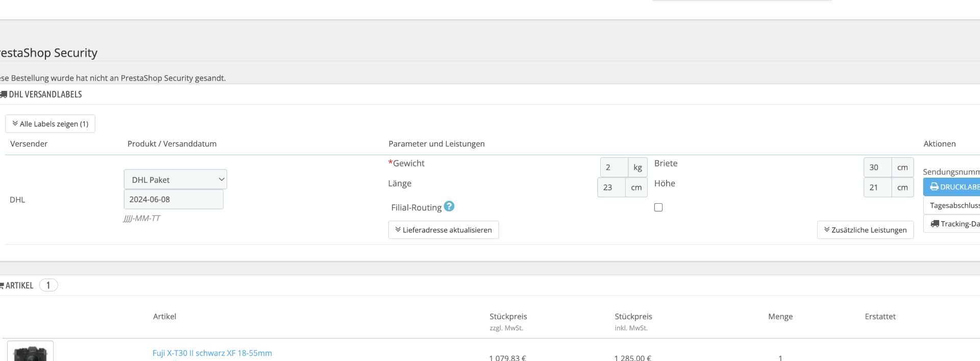980x361 pixels.
Task: Click the Filial-Routing help question icon
Action: 449,206
